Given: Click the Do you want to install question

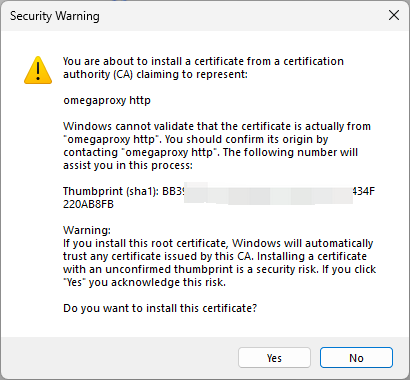Looking at the screenshot, I should click(x=160, y=308).
